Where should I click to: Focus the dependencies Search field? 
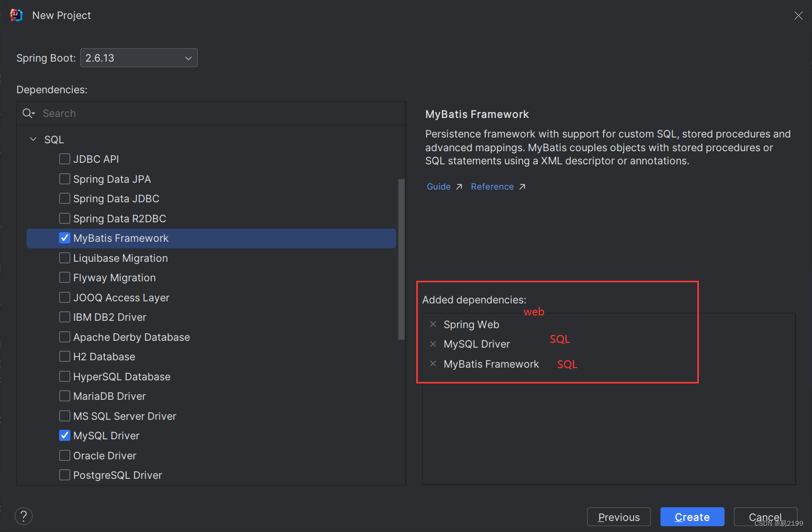211,113
